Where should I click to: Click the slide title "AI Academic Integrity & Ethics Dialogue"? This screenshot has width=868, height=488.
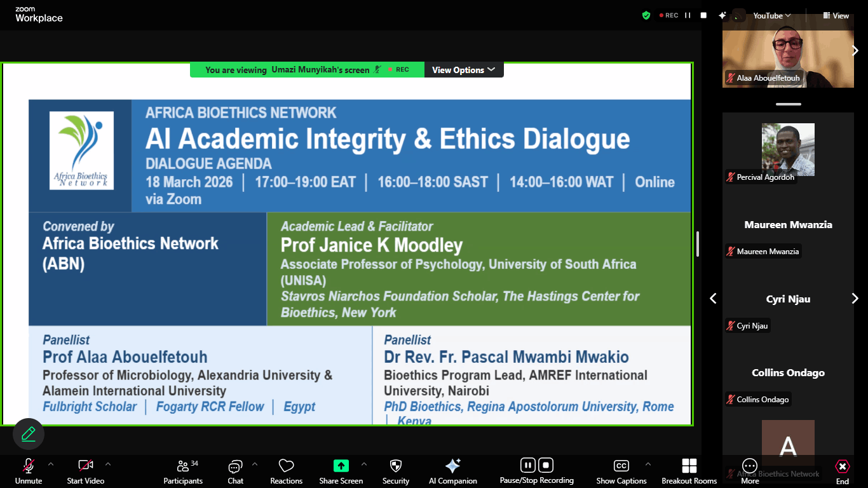[x=388, y=139]
